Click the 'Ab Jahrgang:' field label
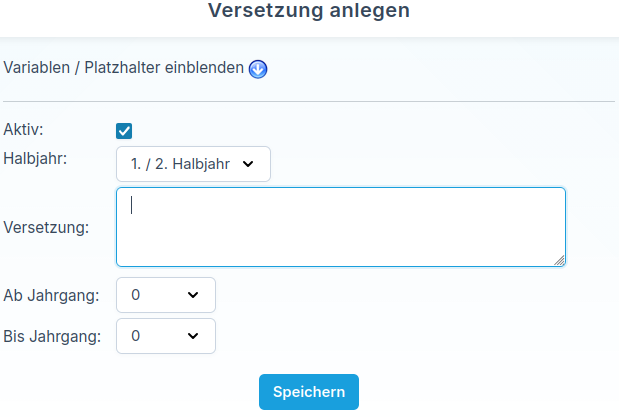The image size is (619, 417). 51,295
